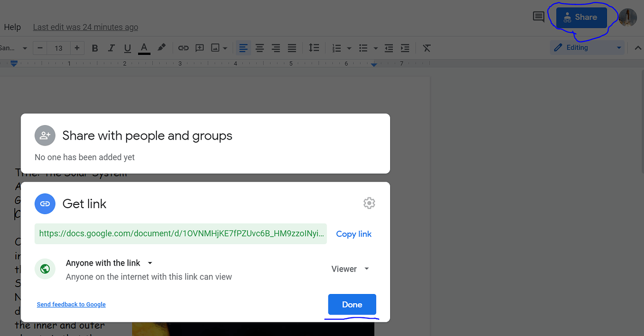The width and height of the screenshot is (644, 336).
Task: Open comment history from top bar
Action: 538,16
